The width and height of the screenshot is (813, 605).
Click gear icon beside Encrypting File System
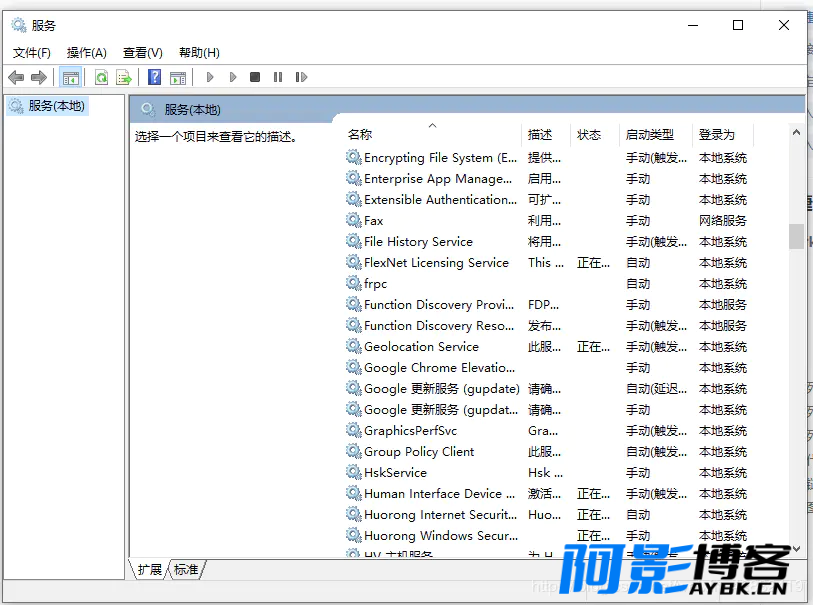(354, 157)
